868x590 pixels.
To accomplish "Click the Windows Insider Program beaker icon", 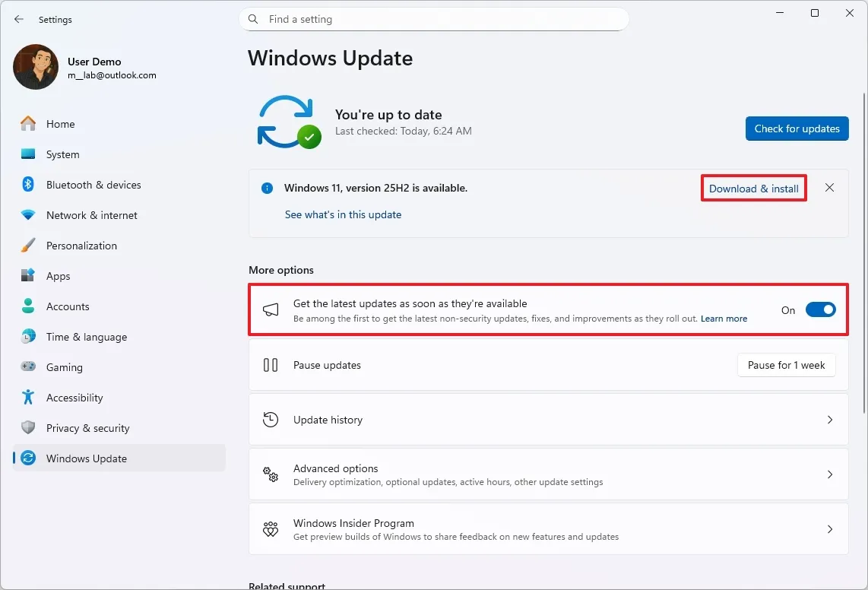I will point(271,528).
